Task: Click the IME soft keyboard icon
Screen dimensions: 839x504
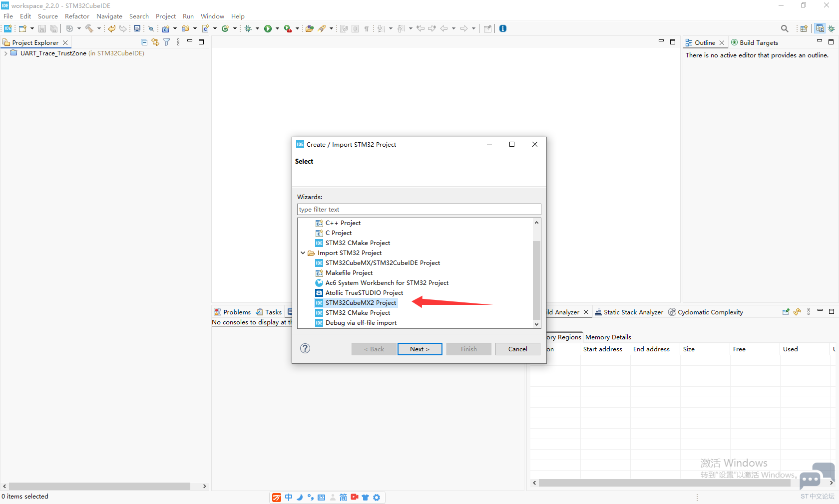Action: [321, 498]
